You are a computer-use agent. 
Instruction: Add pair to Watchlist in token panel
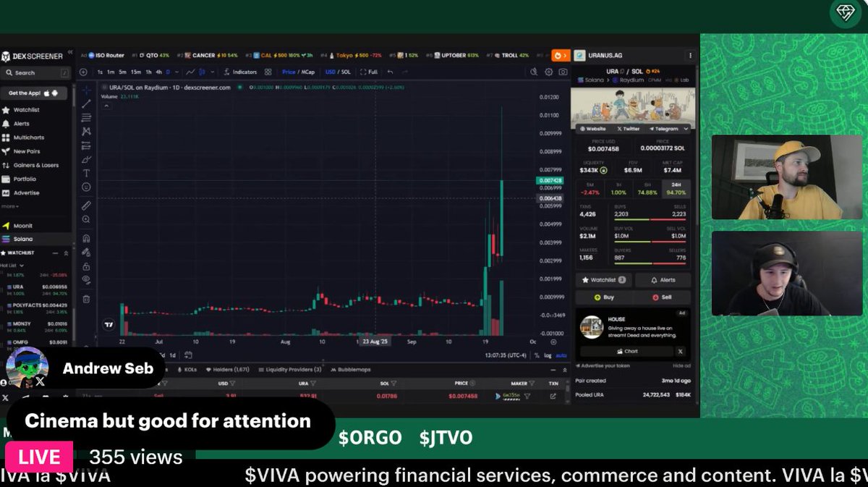[x=603, y=280]
